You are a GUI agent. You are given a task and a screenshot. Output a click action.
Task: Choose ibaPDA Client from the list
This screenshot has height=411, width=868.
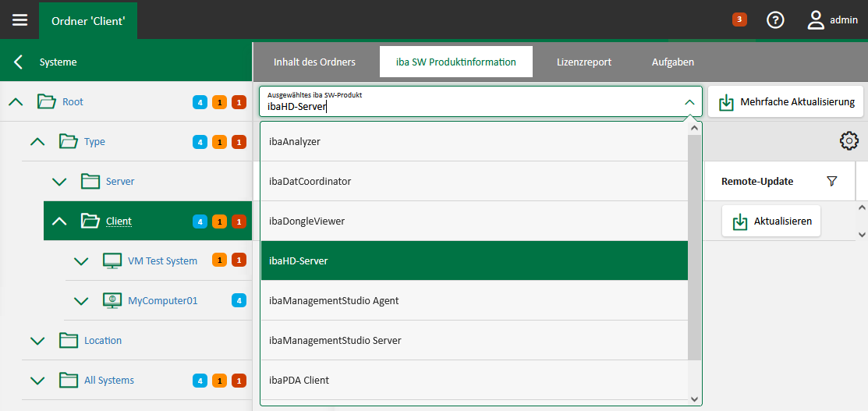[474, 380]
